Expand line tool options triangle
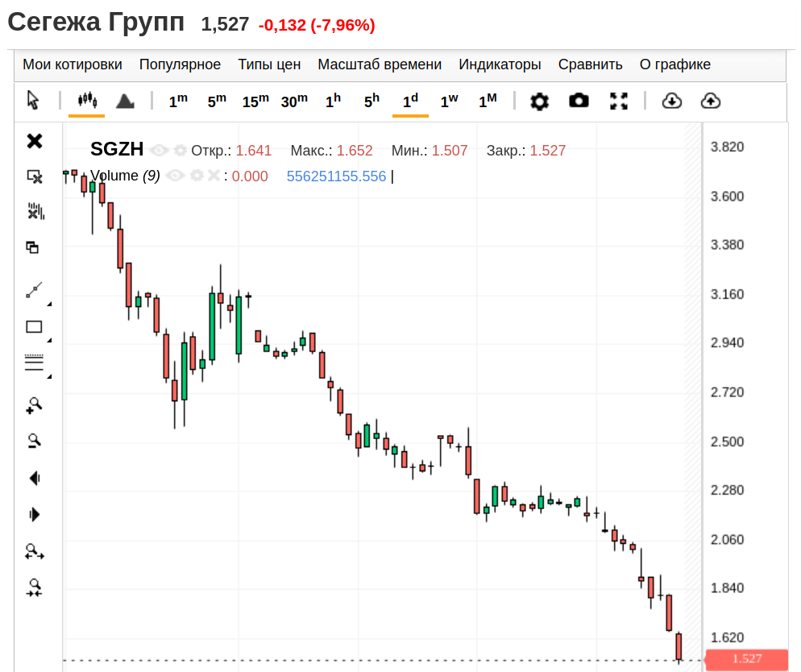Viewport: 801px width, 672px height. tap(49, 304)
